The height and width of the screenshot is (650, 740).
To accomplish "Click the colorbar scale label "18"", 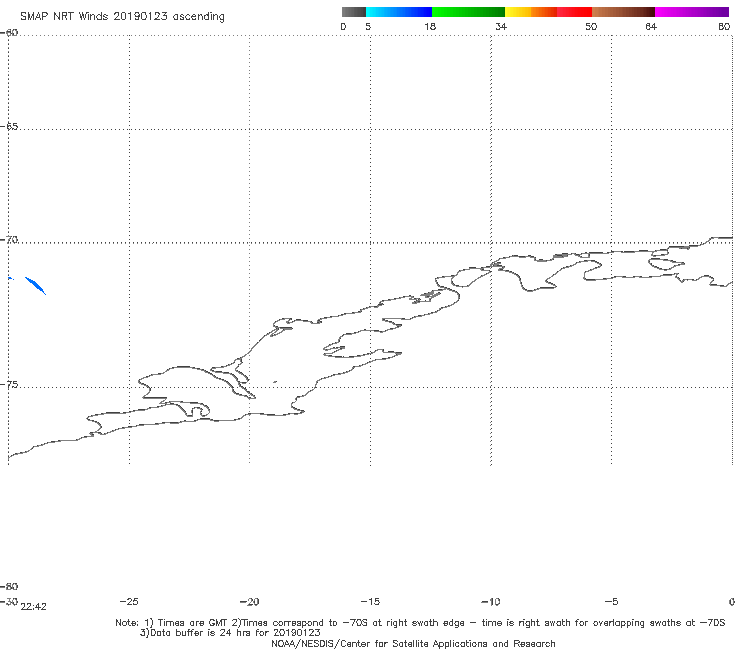I will coord(430,26).
